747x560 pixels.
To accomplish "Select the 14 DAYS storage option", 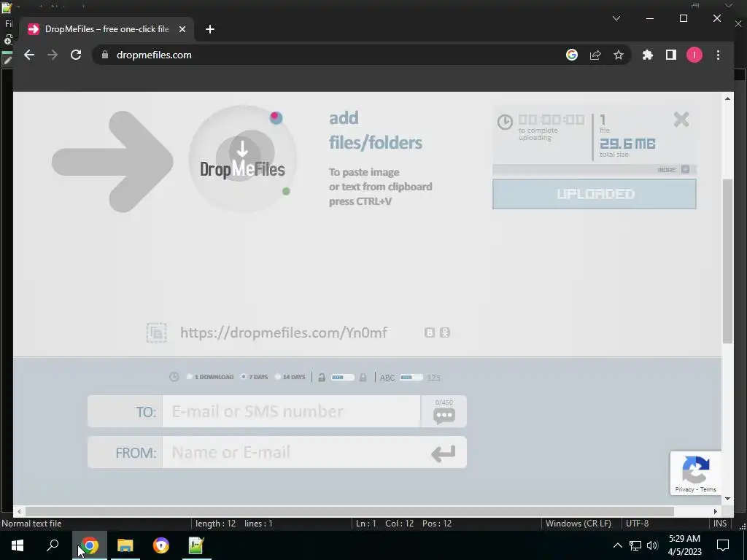I will pyautogui.click(x=290, y=377).
